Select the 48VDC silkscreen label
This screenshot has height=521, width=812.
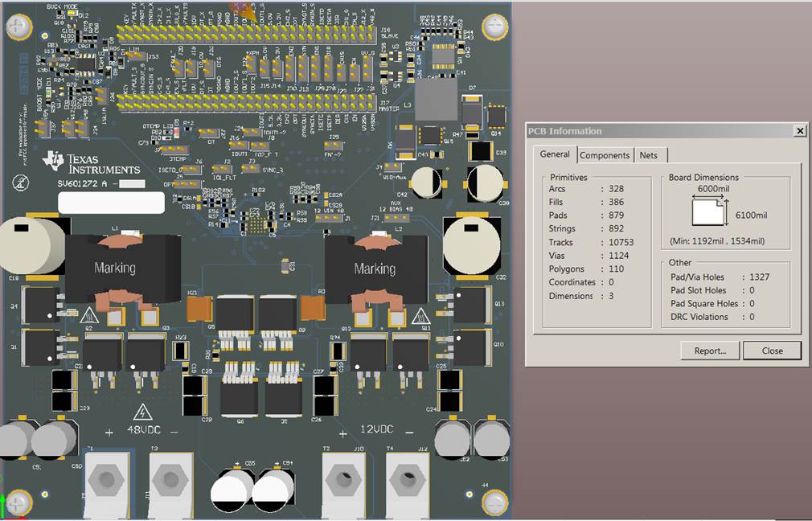coord(144,430)
